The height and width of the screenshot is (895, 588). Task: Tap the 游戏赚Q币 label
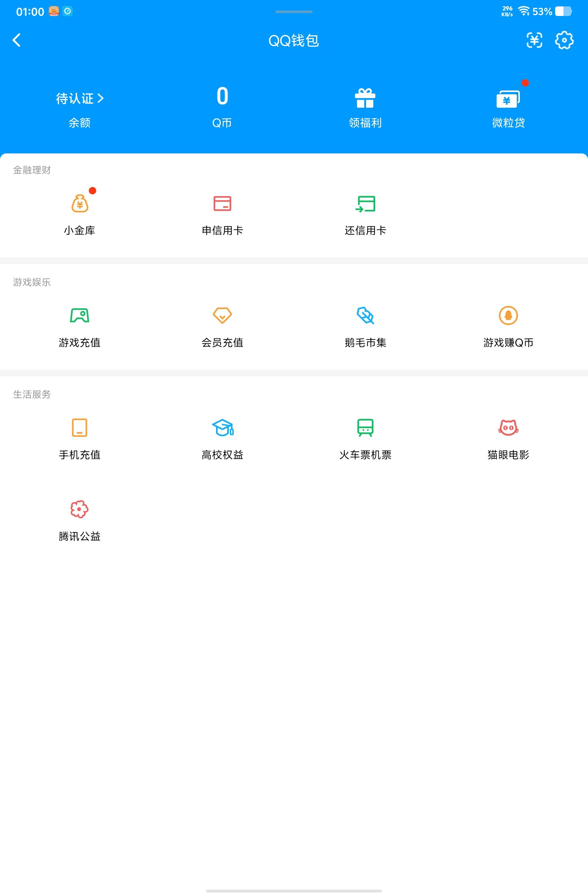point(508,342)
